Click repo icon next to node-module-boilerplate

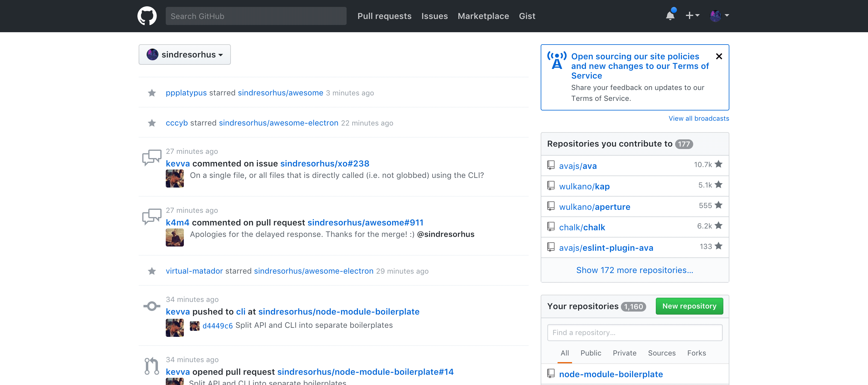coord(551,373)
